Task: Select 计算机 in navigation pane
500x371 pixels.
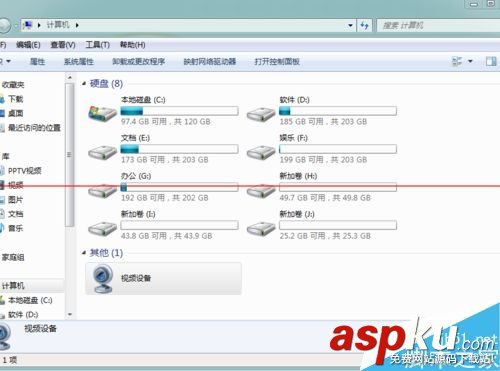Action: (x=13, y=286)
